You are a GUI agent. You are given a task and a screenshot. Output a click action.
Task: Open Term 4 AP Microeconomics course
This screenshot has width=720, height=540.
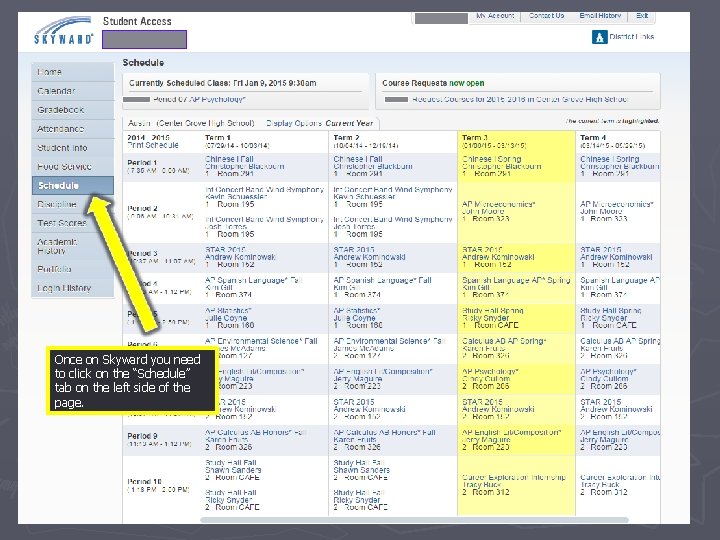[616, 204]
